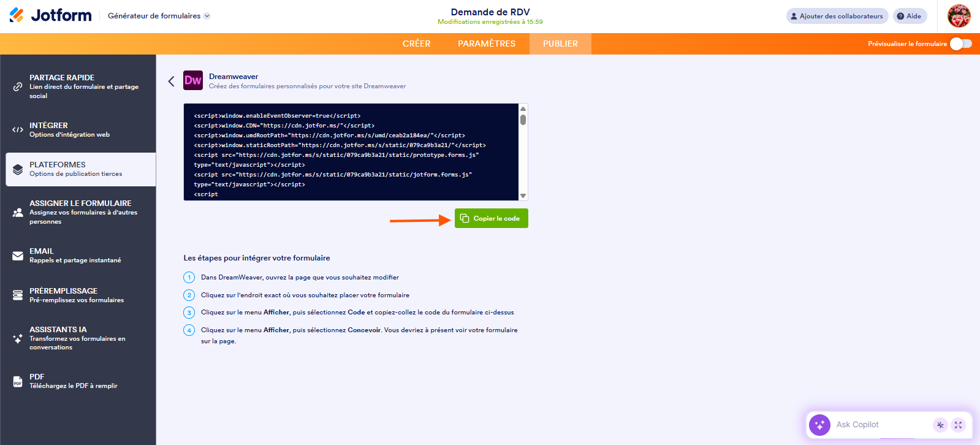980x445 pixels.
Task: Switch to the PARAMÈTRES tab
Action: pos(487,44)
